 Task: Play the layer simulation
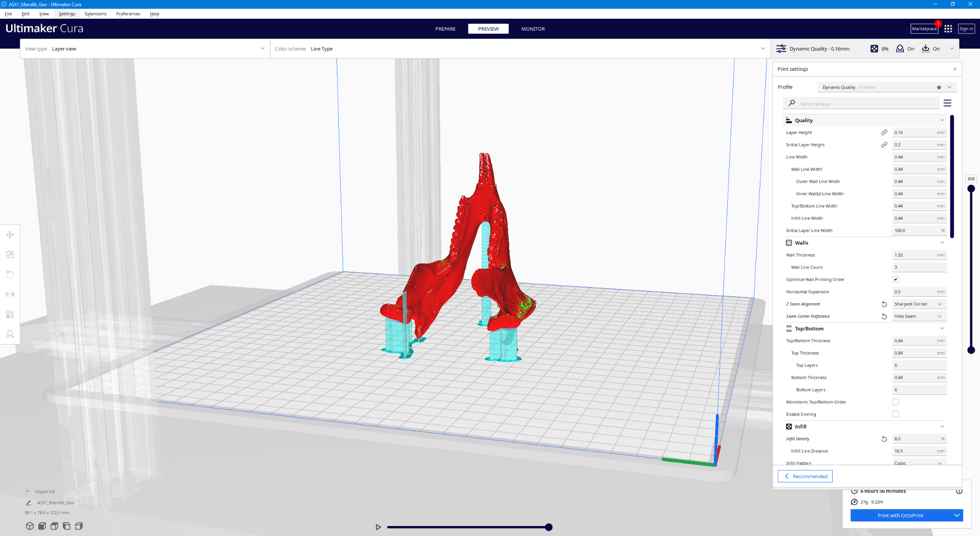pos(378,527)
